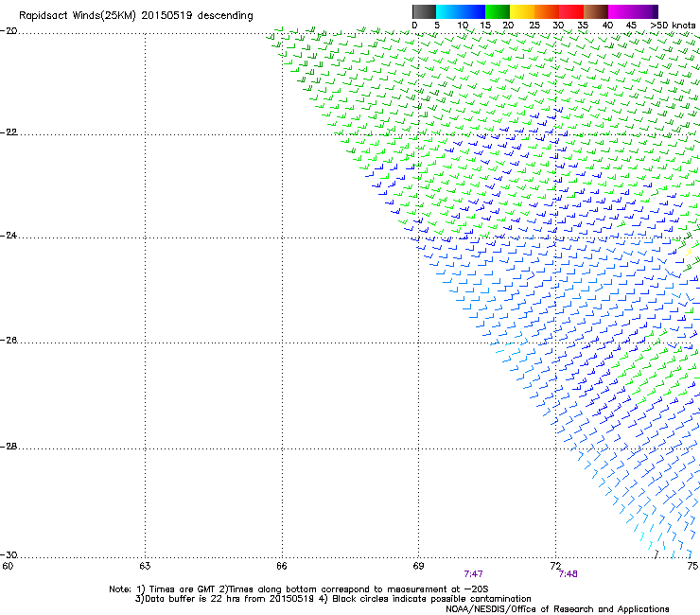Click the '10' legend scale number

pos(463,26)
